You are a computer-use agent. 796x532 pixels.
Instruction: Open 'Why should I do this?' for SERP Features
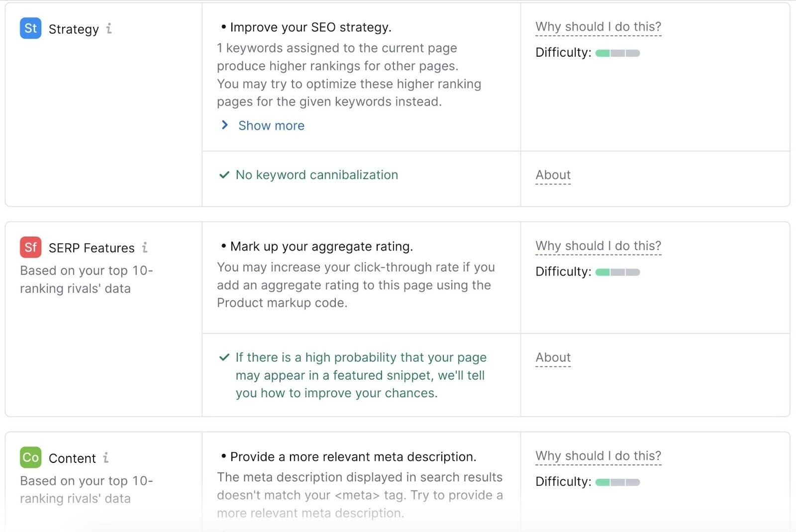pos(598,246)
